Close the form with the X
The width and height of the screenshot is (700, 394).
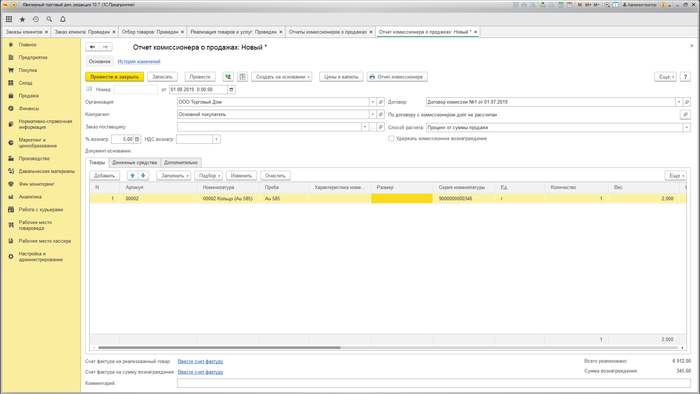pos(692,46)
